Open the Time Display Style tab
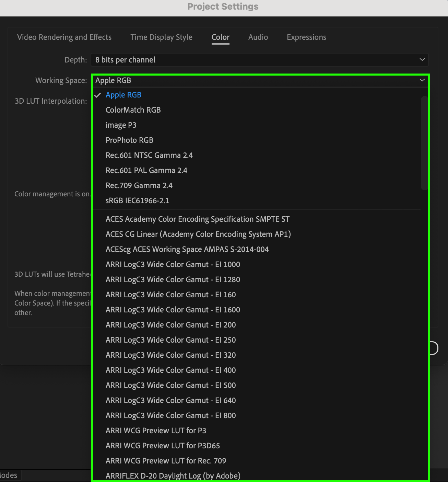Screen dimensions: 448x482 click(161, 37)
